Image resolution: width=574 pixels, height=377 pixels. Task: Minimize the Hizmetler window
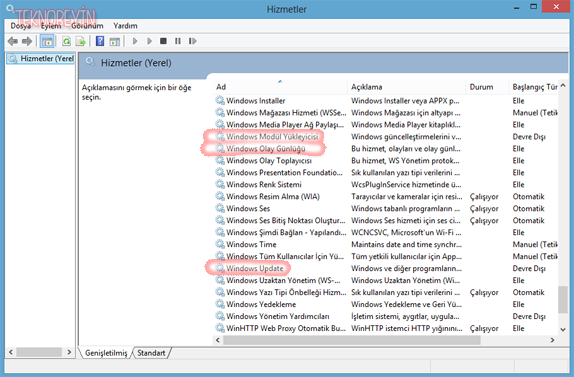point(517,7)
